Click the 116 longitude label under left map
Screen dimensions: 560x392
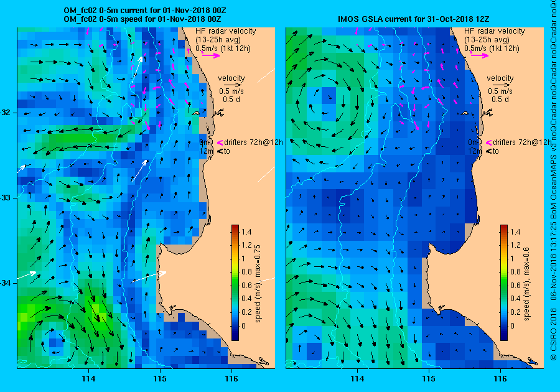231,379
